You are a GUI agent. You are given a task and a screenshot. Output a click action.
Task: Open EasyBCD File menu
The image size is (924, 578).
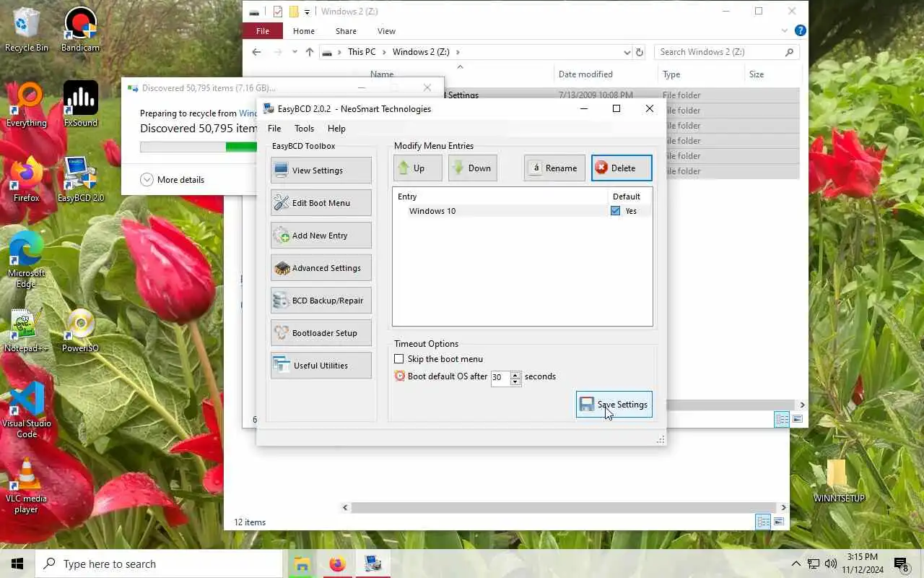click(x=274, y=129)
